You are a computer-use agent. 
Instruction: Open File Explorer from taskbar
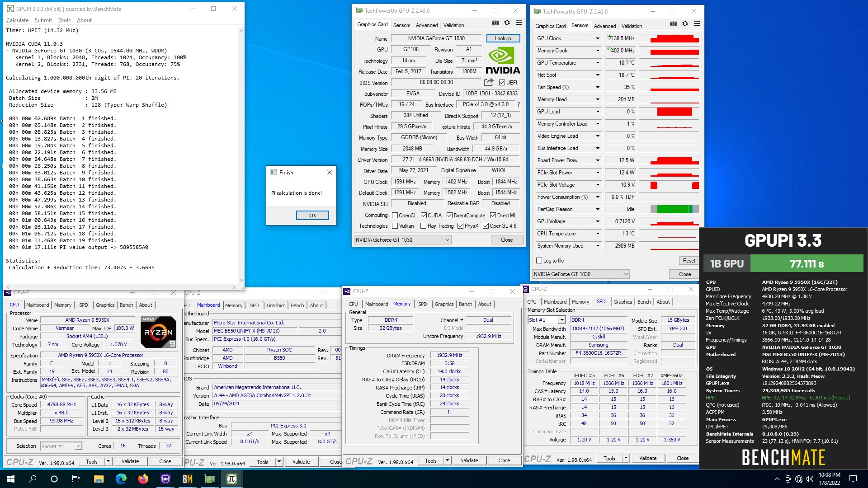[x=99, y=479]
